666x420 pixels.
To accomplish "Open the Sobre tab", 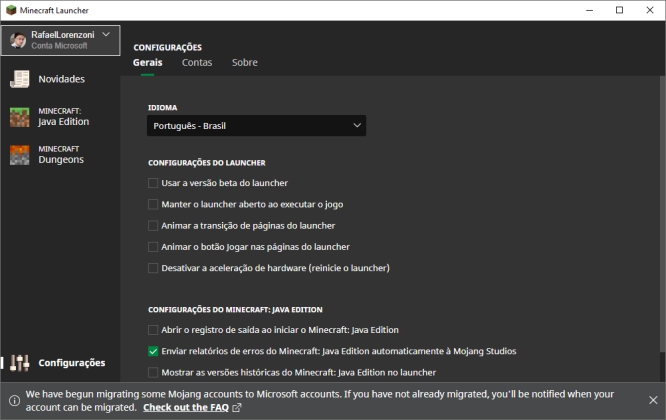I will point(245,63).
